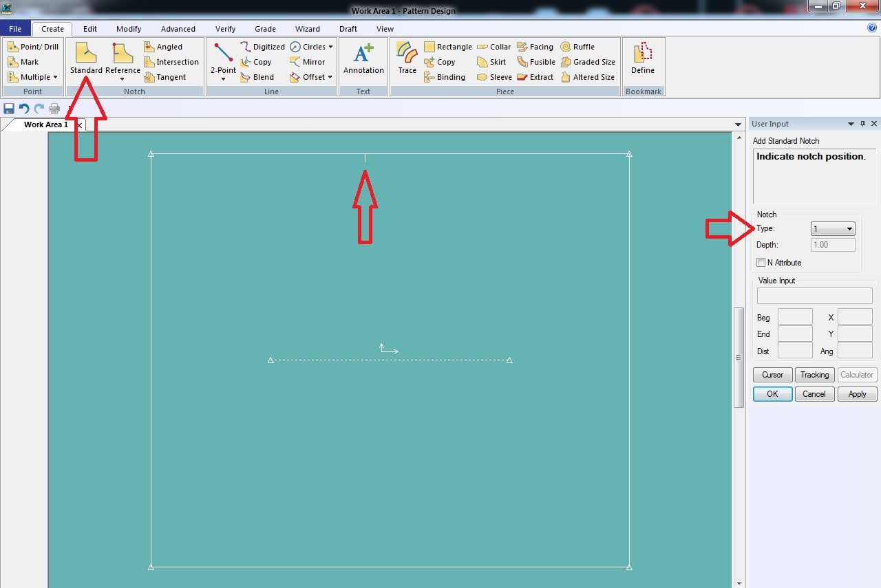Select the Tangent notch tool
881x588 pixels.
click(x=164, y=77)
